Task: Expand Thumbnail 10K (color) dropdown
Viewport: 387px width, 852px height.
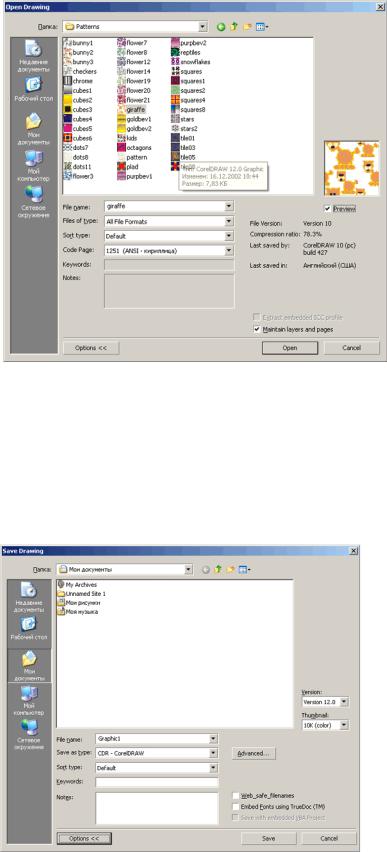Action: click(344, 725)
